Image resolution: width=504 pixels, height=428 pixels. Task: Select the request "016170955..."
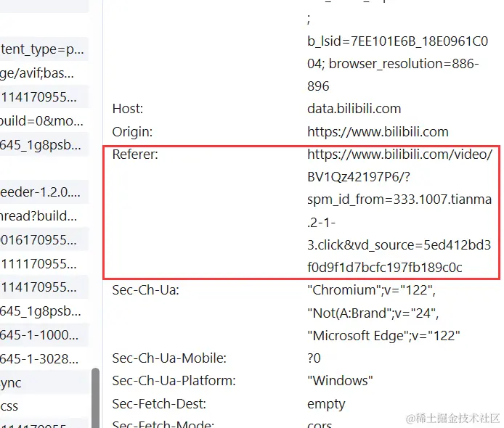click(44, 240)
